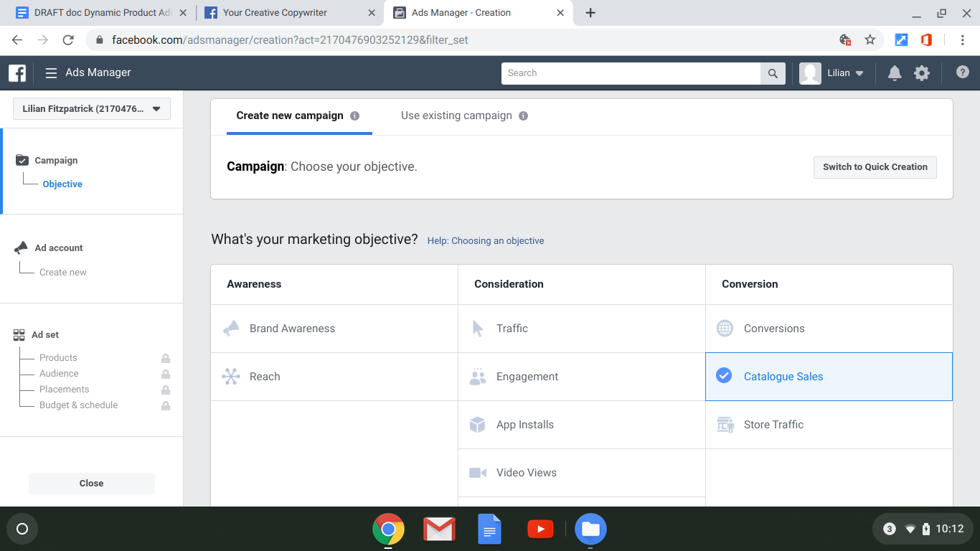Click the Store Traffic storefront icon

(725, 424)
